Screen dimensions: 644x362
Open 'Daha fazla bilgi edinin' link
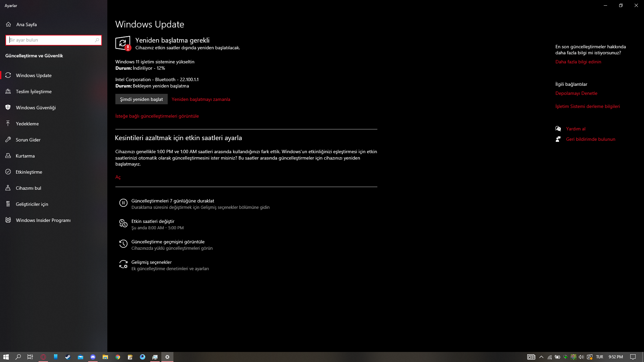pyautogui.click(x=578, y=62)
